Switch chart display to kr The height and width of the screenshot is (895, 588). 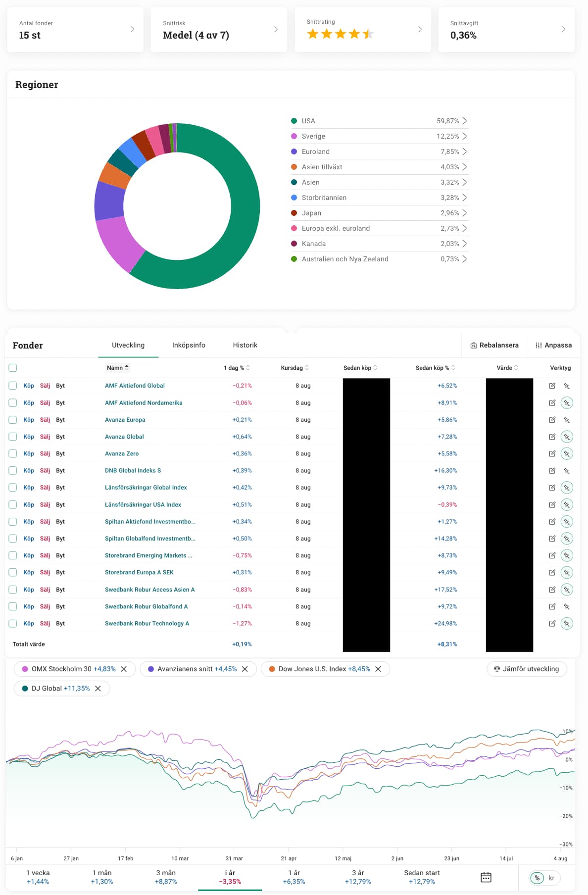tap(551, 878)
